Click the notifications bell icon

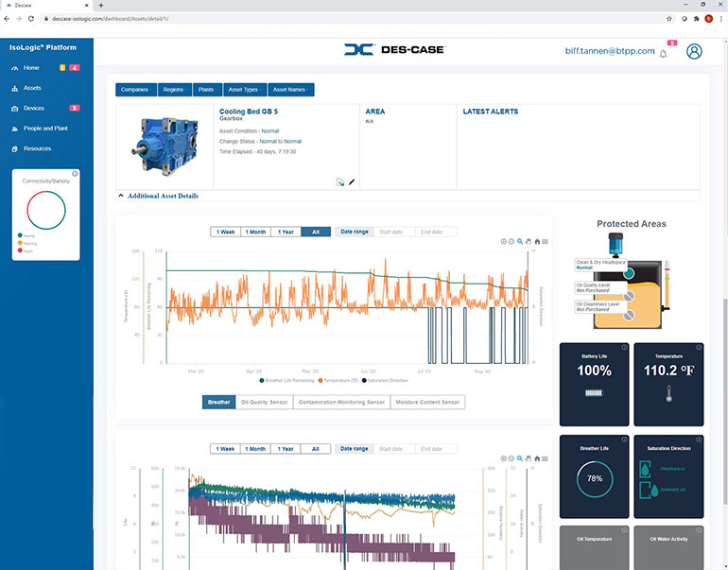tap(664, 54)
